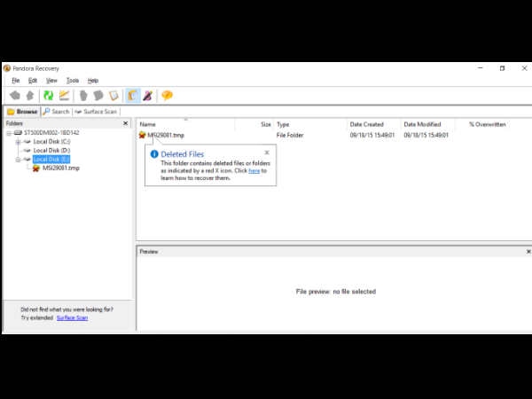The height and width of the screenshot is (399, 532).
Task: Switch to the Browse tab
Action: tap(22, 112)
